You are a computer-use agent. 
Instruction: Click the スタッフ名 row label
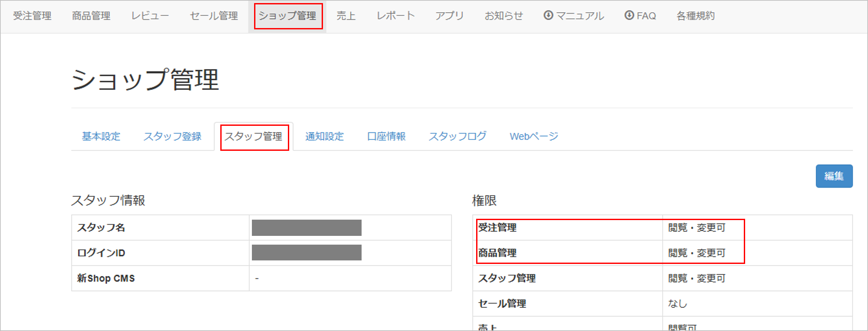pos(101,228)
